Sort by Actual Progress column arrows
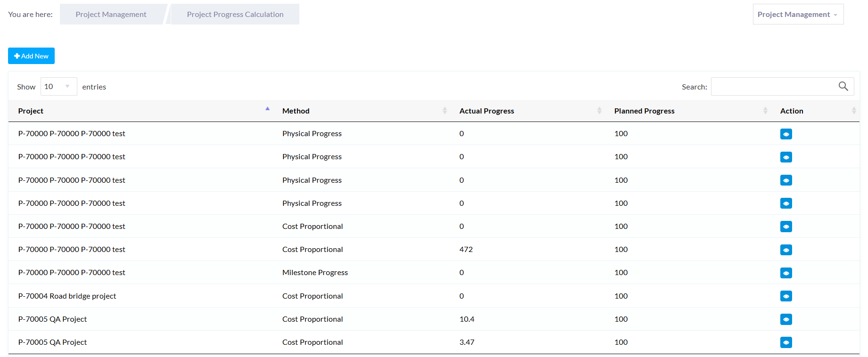Viewport: 868px width, 357px height. (599, 111)
